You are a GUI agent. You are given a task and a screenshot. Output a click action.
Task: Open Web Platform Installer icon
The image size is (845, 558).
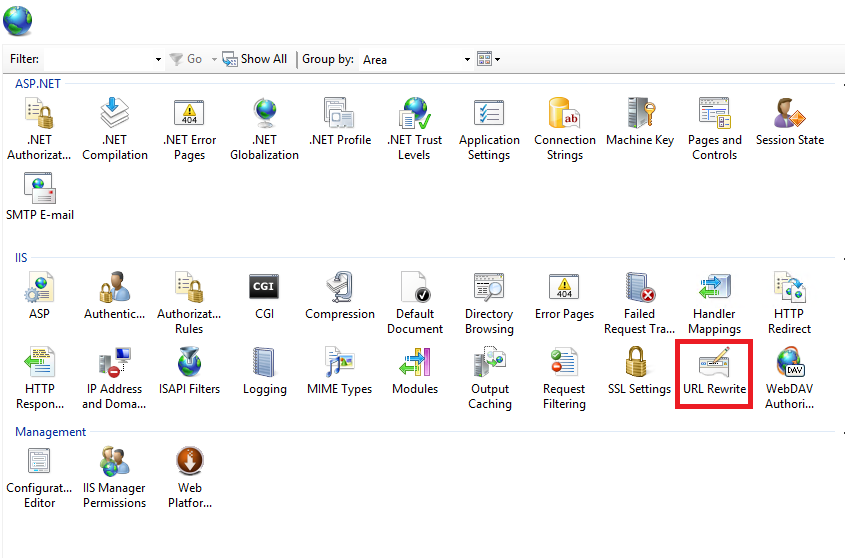point(190,478)
